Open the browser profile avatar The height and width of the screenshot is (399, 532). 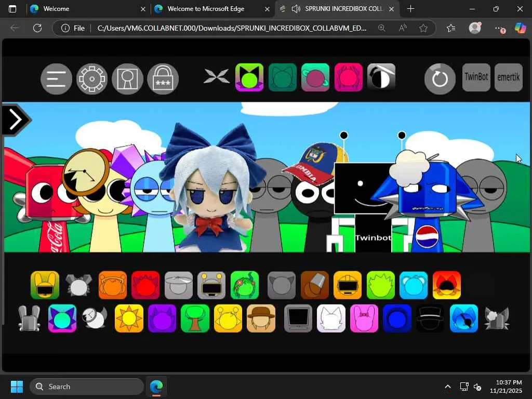coord(475,28)
